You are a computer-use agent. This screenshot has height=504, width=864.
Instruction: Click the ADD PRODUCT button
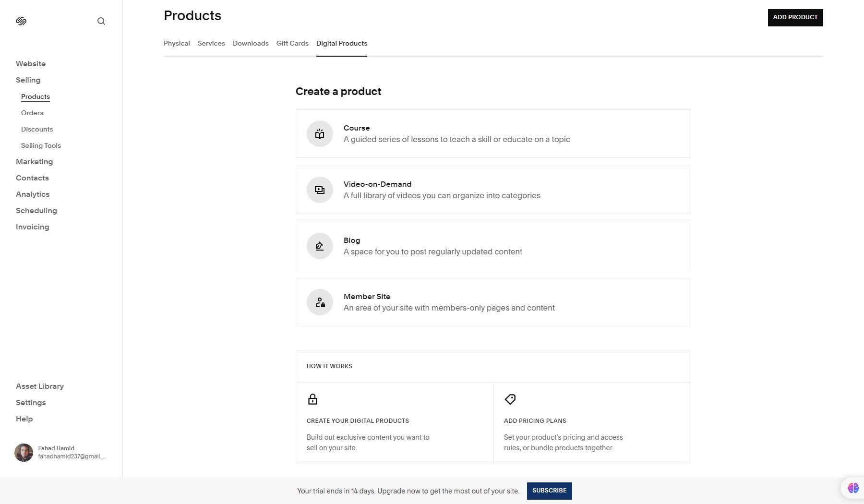tap(795, 17)
